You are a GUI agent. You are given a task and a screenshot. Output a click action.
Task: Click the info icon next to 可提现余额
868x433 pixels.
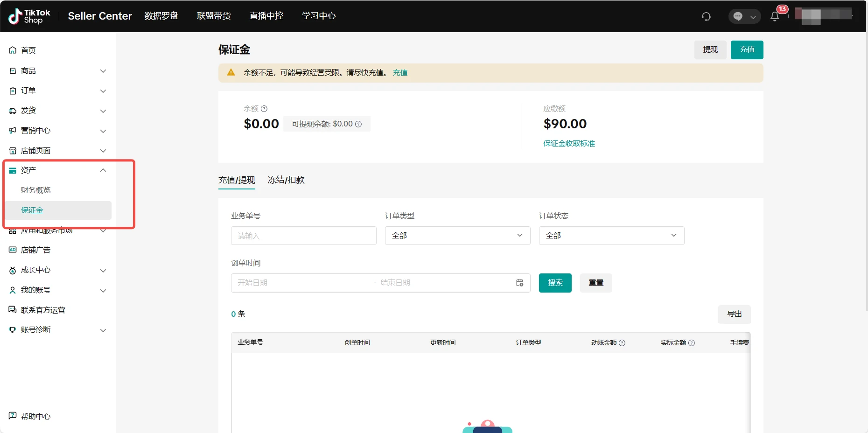(358, 124)
